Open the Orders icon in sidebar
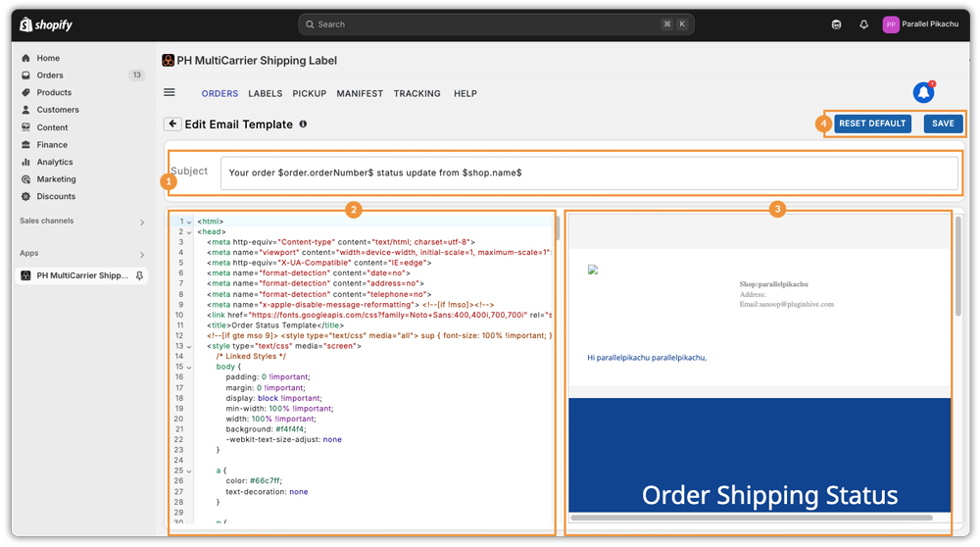 coord(25,75)
